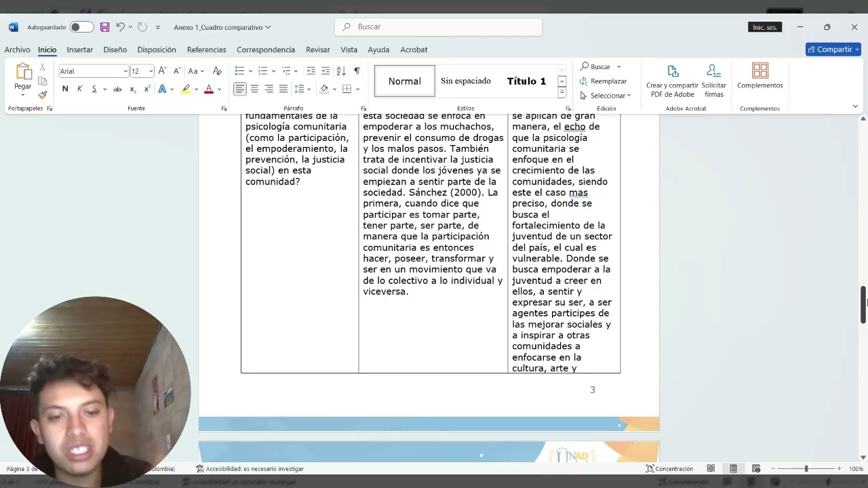The height and width of the screenshot is (488, 868).
Task: Toggle paragraph marks pilcrow
Action: 357,71
